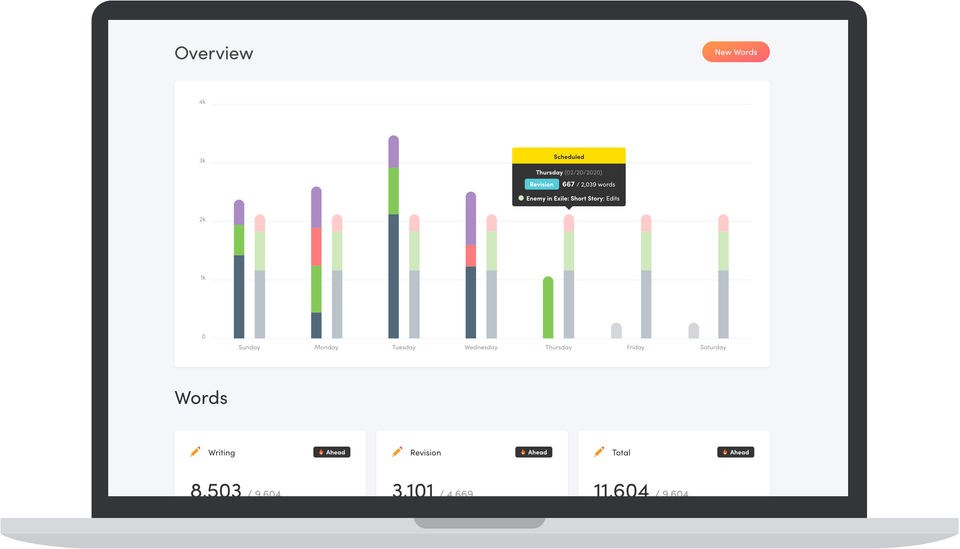This screenshot has height=549, width=960.
Task: Click the Revision card label
Action: click(x=426, y=453)
